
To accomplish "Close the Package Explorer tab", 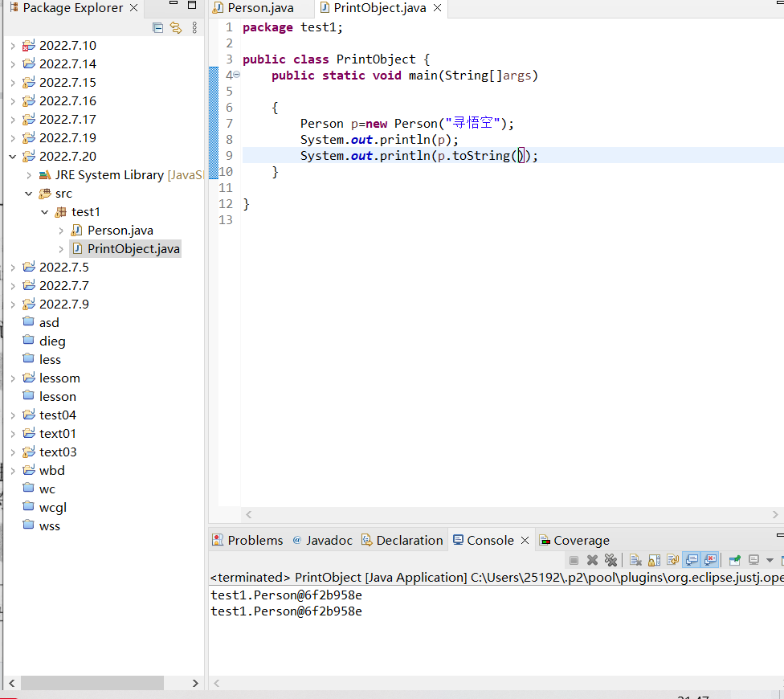I will pyautogui.click(x=133, y=7).
